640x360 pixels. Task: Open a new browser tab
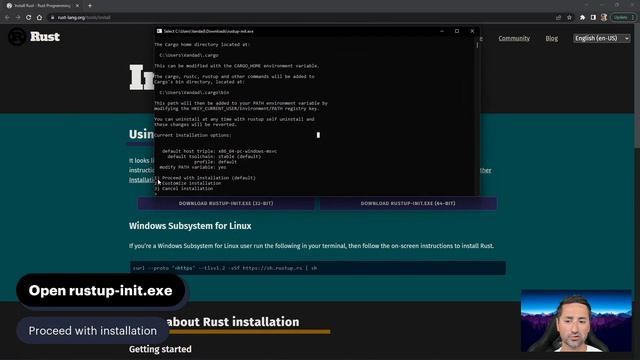point(90,6)
